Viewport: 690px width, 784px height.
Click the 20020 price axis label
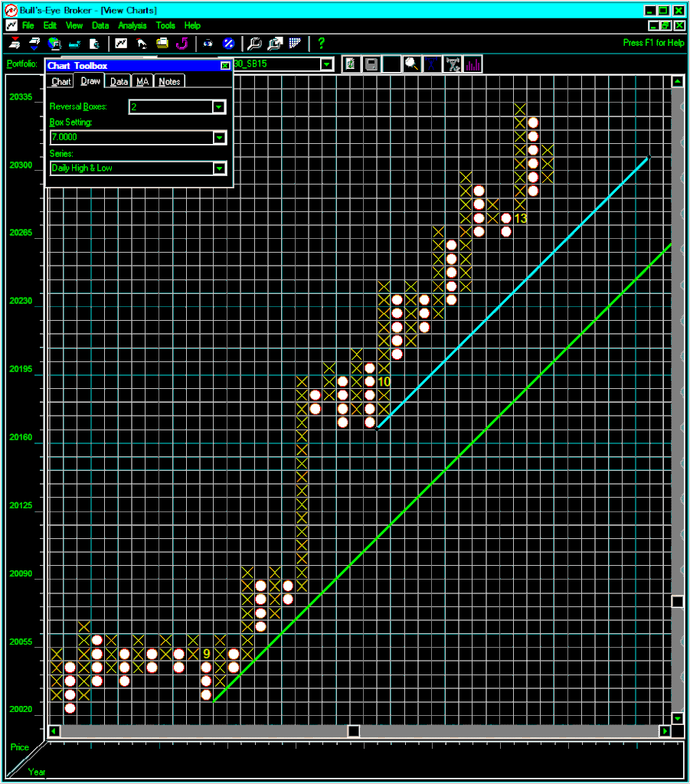(x=21, y=709)
